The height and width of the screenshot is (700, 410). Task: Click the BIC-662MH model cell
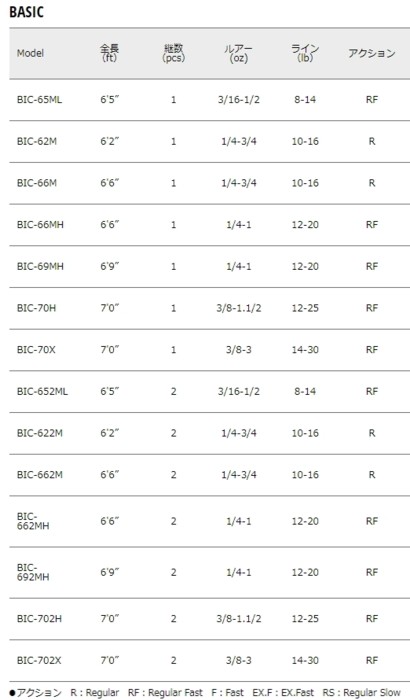[x=33, y=521]
